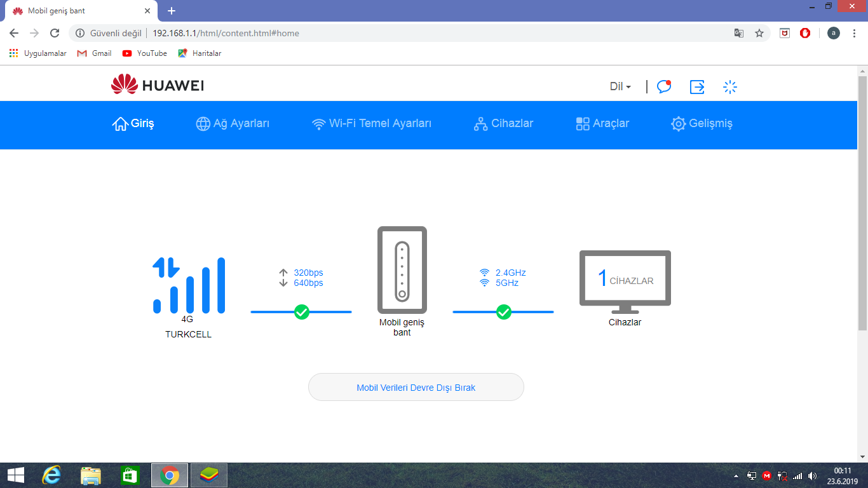This screenshot has height=488, width=868.
Task: Click the Mobil geniş bant router icon
Action: click(402, 269)
